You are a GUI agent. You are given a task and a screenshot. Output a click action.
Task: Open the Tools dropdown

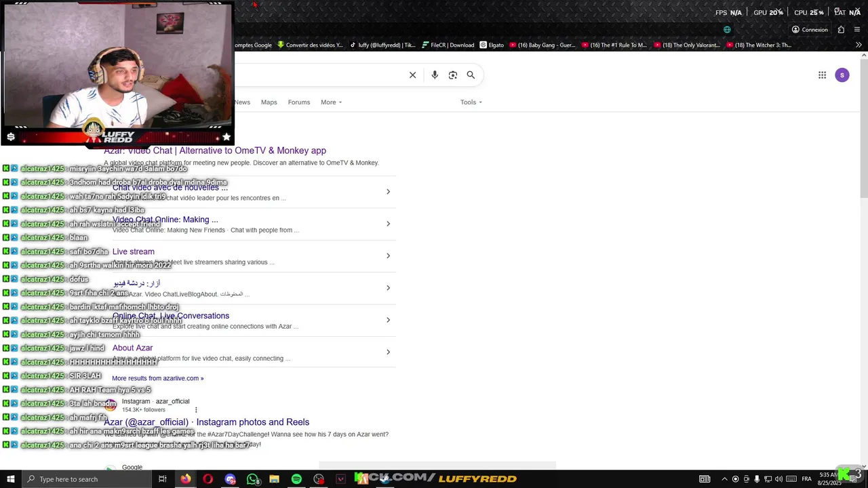471,102
